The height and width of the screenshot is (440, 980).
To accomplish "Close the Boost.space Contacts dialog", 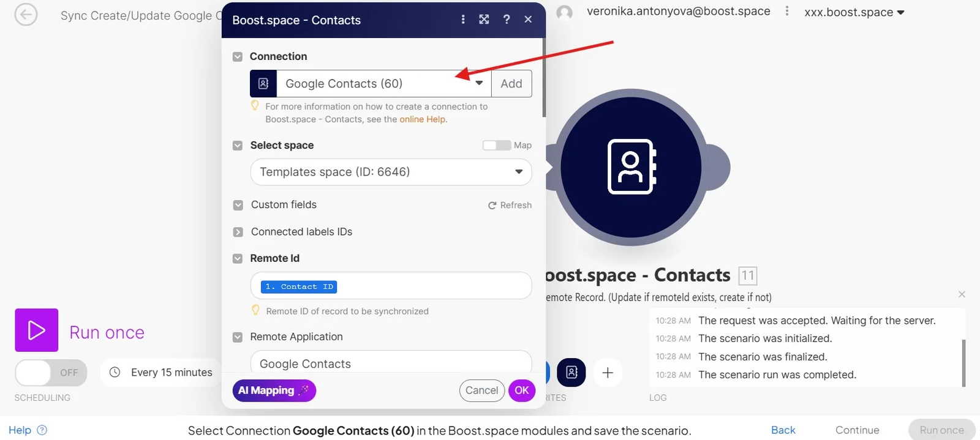I will tap(528, 20).
